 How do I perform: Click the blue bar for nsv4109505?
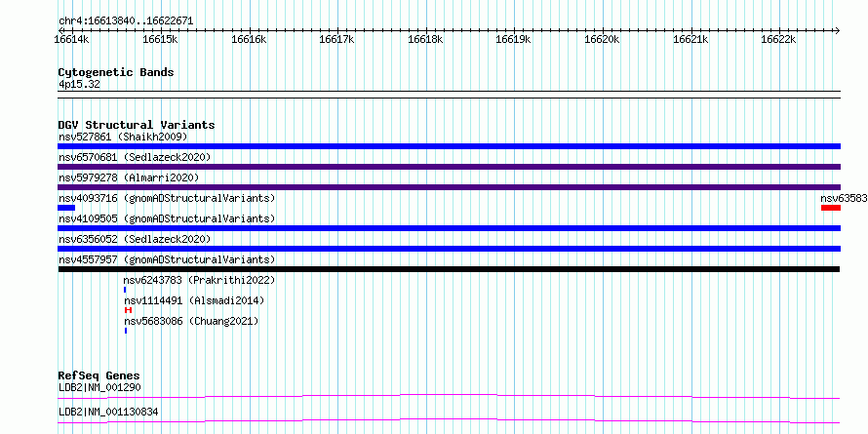click(x=449, y=228)
